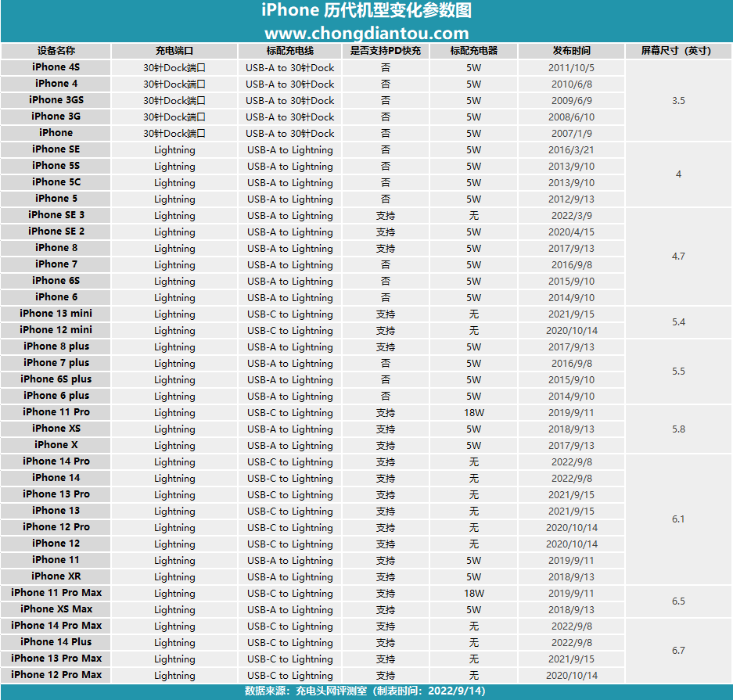733x700 pixels.
Task: Click the iPhone 14 Plus name cell
Action: tap(56, 642)
